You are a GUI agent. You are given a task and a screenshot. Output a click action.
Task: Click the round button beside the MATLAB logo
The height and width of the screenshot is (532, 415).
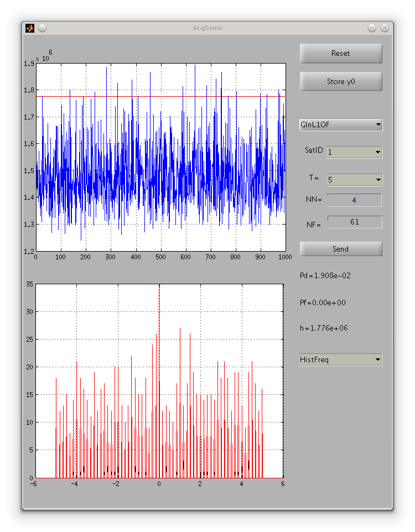pyautogui.click(x=42, y=28)
